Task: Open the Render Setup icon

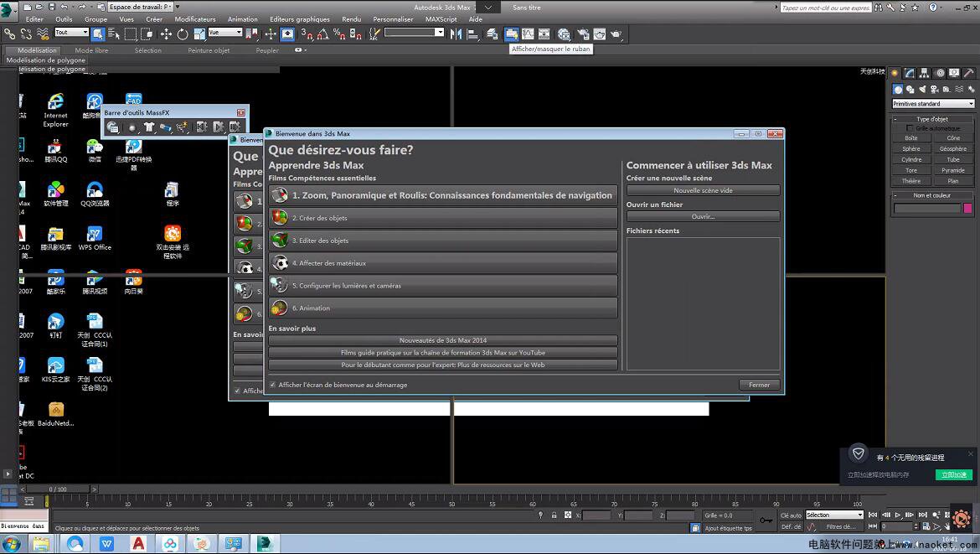Action: 583,34
